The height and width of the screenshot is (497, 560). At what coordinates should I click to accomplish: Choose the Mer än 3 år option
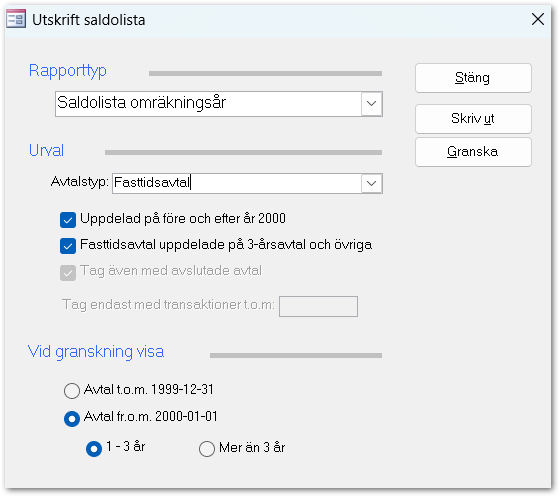click(x=207, y=448)
